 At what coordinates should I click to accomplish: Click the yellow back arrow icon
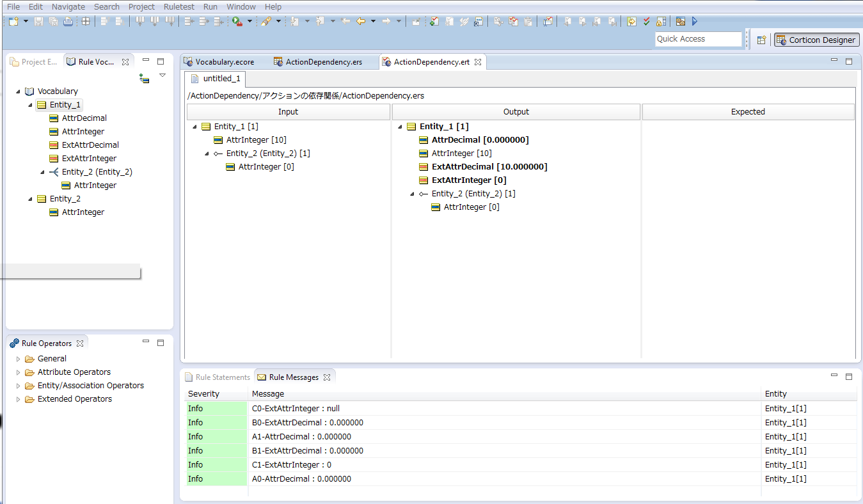pyautogui.click(x=361, y=21)
